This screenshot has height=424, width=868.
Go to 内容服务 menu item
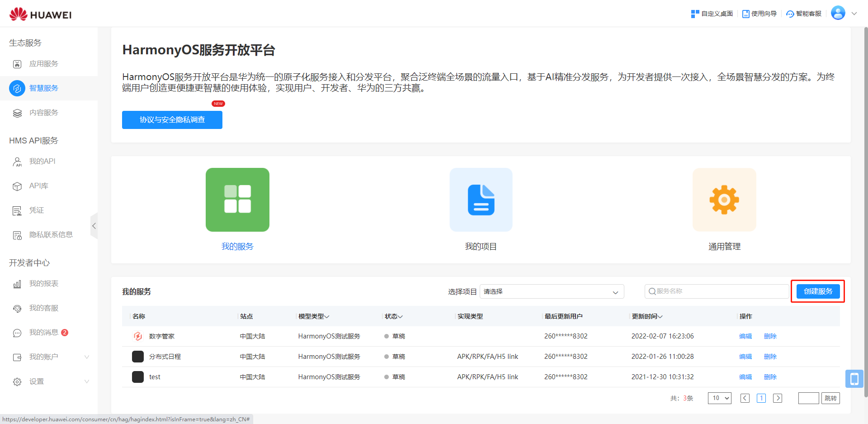(x=43, y=113)
